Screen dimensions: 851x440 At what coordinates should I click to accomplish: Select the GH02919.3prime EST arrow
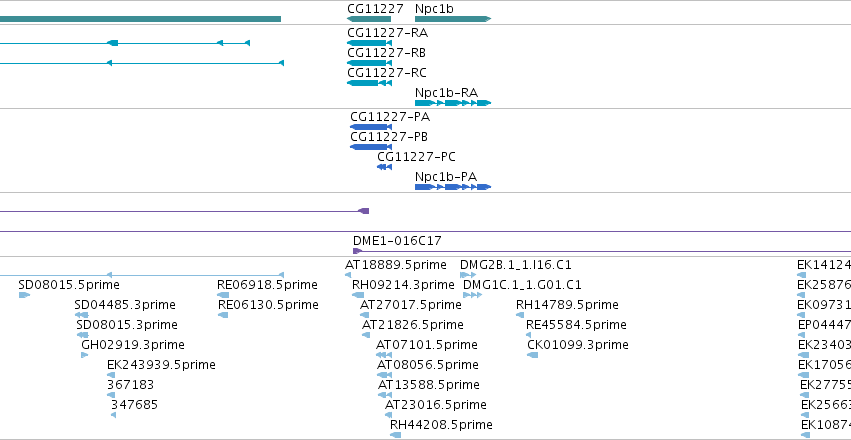[85, 355]
